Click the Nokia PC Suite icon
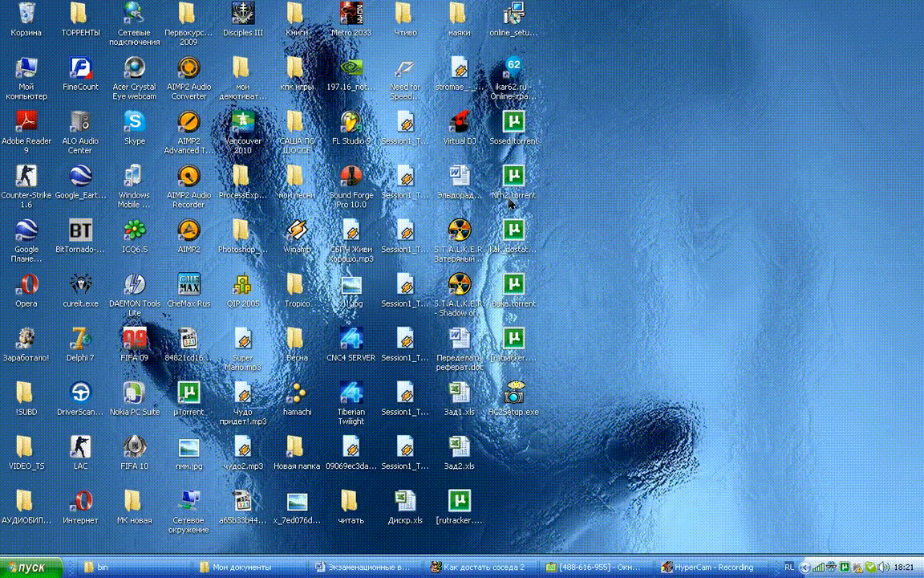 tap(134, 393)
